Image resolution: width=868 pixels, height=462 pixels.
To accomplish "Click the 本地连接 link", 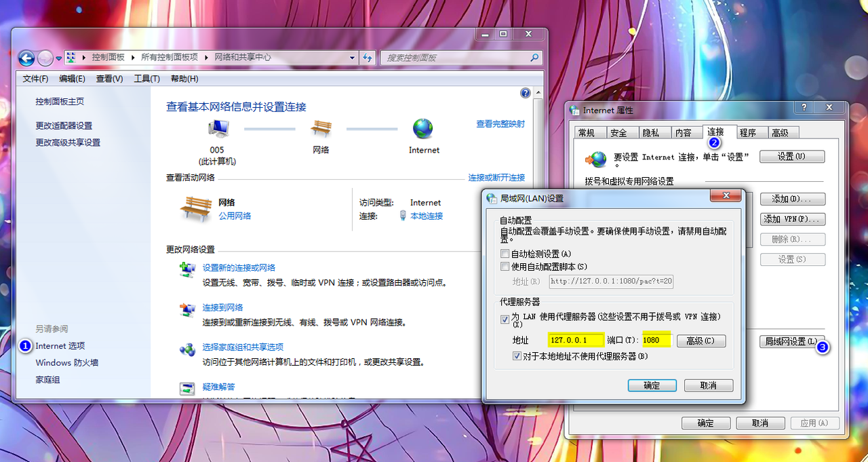I will pos(427,216).
